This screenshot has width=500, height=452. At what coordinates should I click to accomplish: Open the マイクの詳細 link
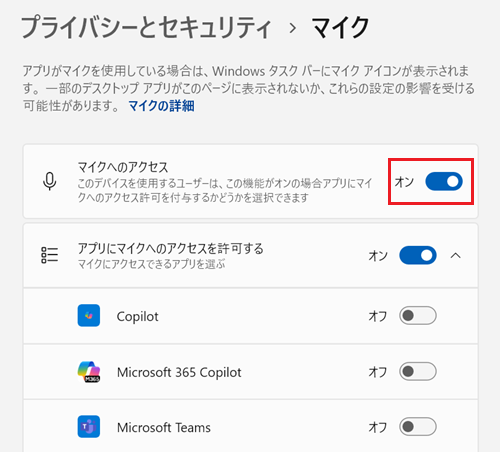pyautogui.click(x=161, y=106)
